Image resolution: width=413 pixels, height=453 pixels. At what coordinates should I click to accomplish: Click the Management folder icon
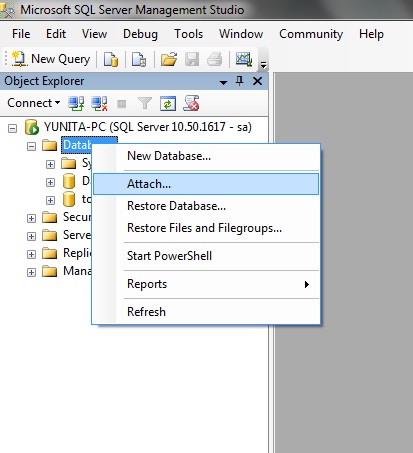[50, 271]
